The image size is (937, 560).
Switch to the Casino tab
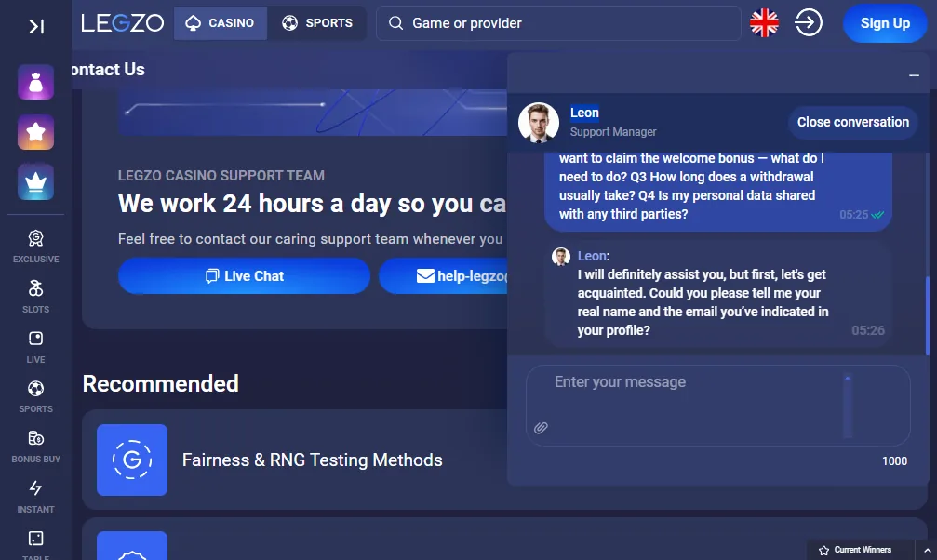click(221, 23)
